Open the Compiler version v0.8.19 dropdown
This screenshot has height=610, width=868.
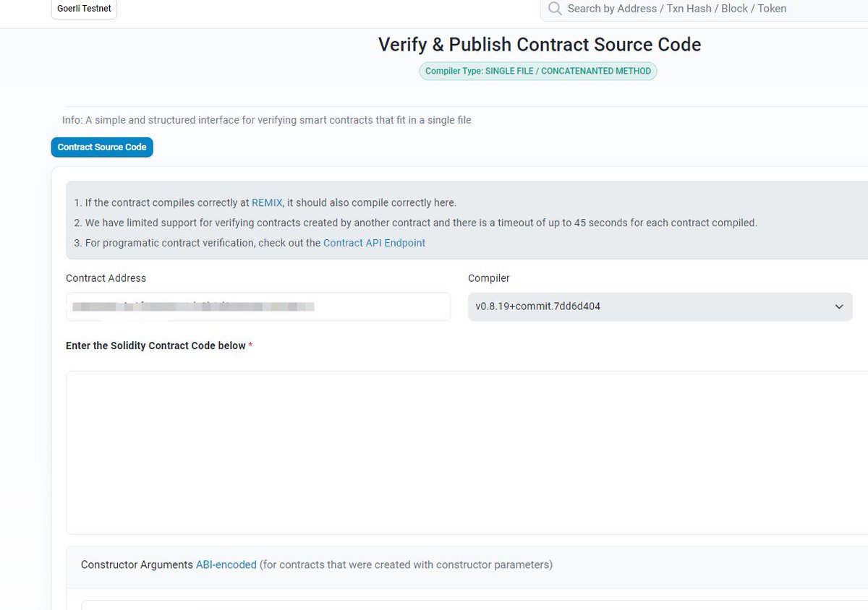click(x=660, y=306)
